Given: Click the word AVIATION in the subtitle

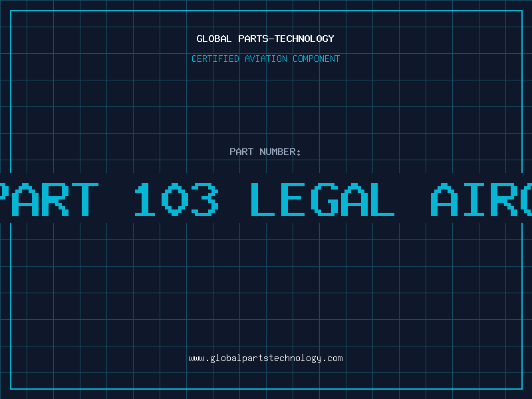Looking at the screenshot, I should click(266, 59).
